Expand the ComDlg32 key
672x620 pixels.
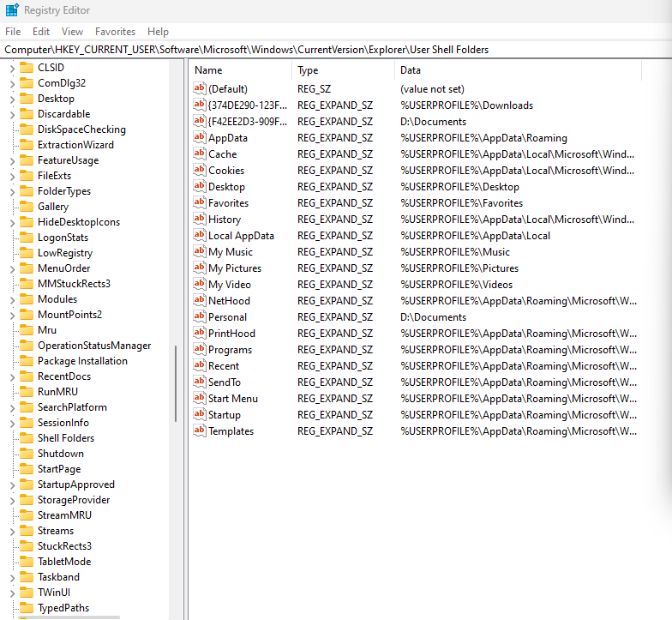[x=12, y=84]
